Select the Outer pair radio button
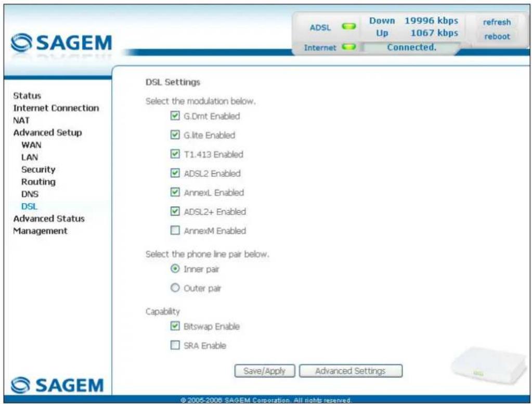532x404 pixels. [x=175, y=288]
